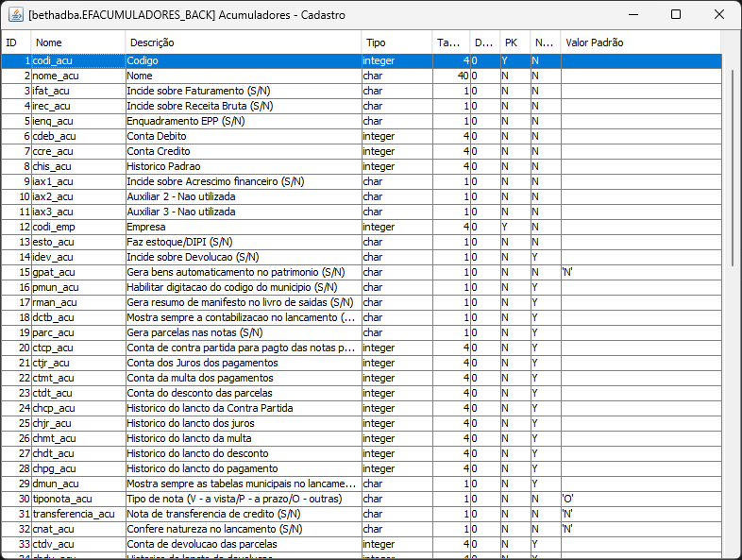
Task: Select the rman_acu field name
Action: click(78, 303)
